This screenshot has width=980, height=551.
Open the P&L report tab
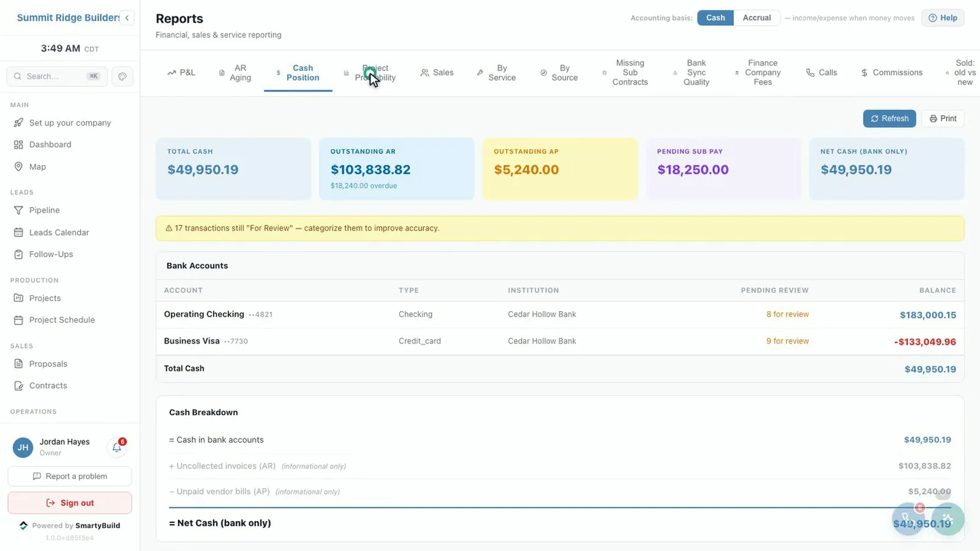181,73
